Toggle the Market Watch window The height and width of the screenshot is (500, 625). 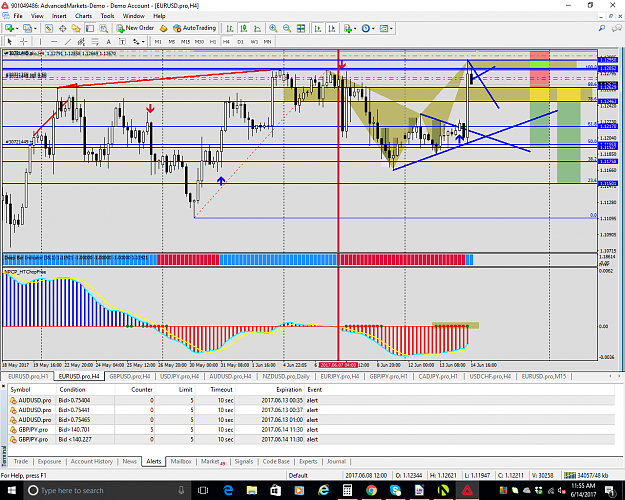point(49,28)
